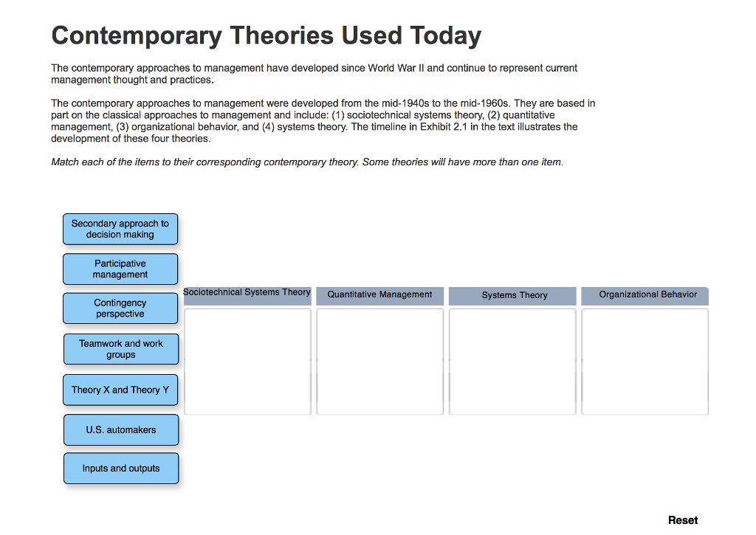Click the drop zone under Systems Theory
Image resolution: width=756 pixels, height=535 pixels.
(512, 361)
